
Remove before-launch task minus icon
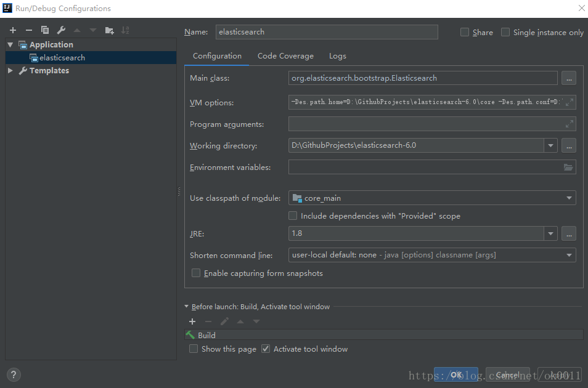[x=208, y=321]
